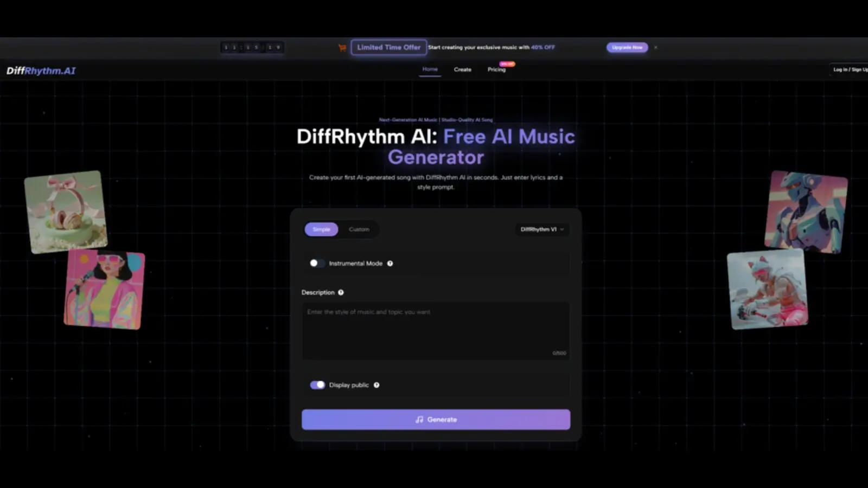The image size is (868, 488).
Task: Dismiss the Limited Time Offer banner via the X
Action: point(655,48)
